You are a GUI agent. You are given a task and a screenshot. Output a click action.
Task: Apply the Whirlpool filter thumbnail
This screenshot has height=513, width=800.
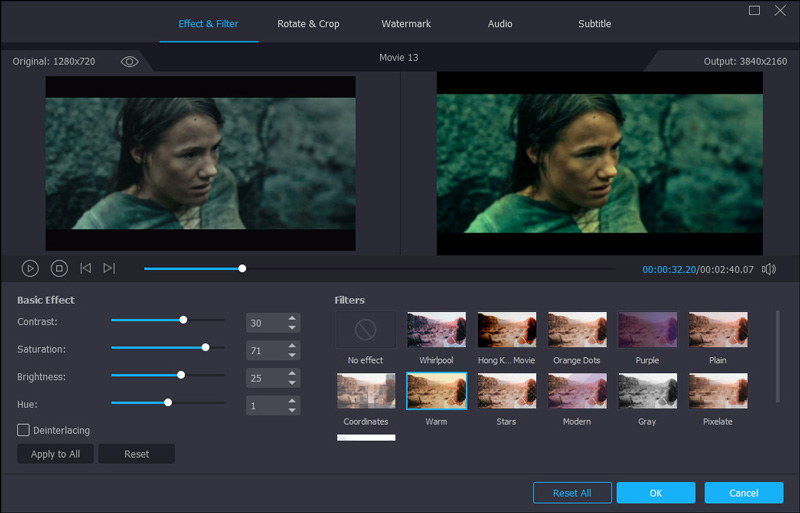(436, 329)
